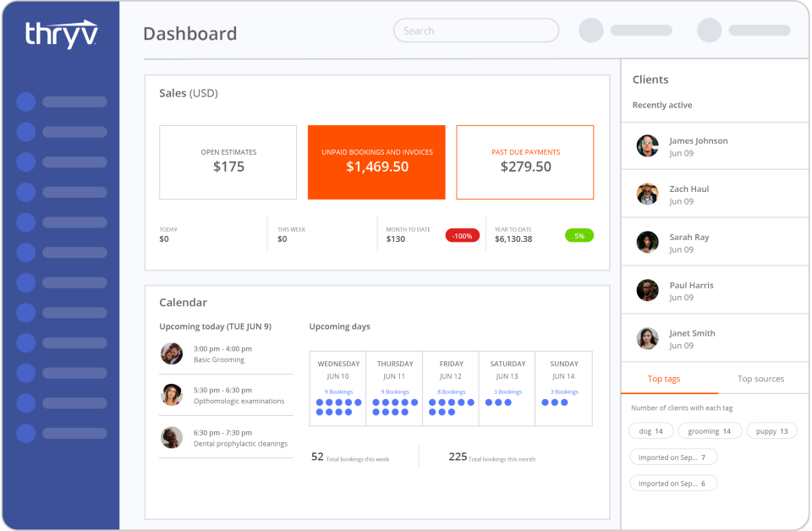Viewport: 812px width, 531px height.
Task: Click James Johnson's profile picture
Action: [648, 145]
